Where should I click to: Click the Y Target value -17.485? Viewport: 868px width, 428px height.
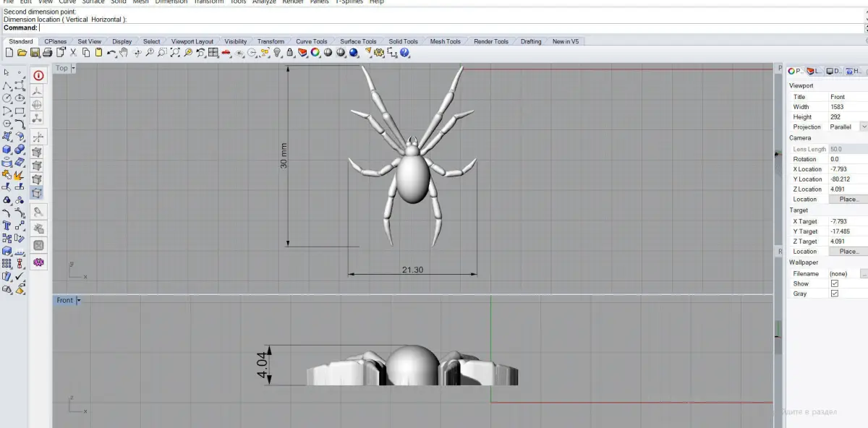point(848,231)
